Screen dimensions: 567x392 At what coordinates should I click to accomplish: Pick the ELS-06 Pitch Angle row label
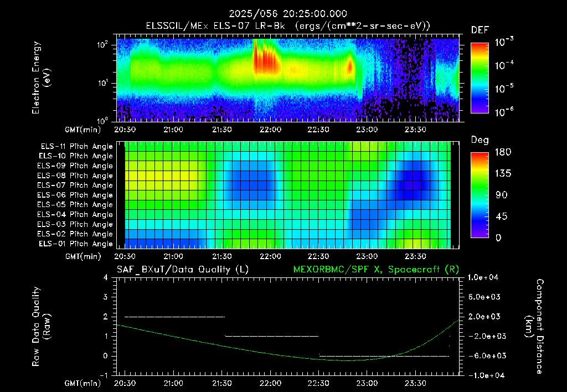click(75, 195)
